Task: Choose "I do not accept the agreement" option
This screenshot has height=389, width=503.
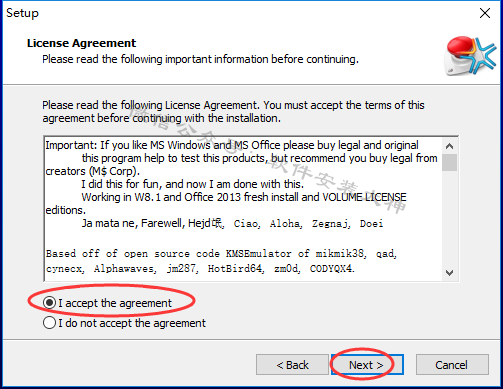Action: click(49, 323)
